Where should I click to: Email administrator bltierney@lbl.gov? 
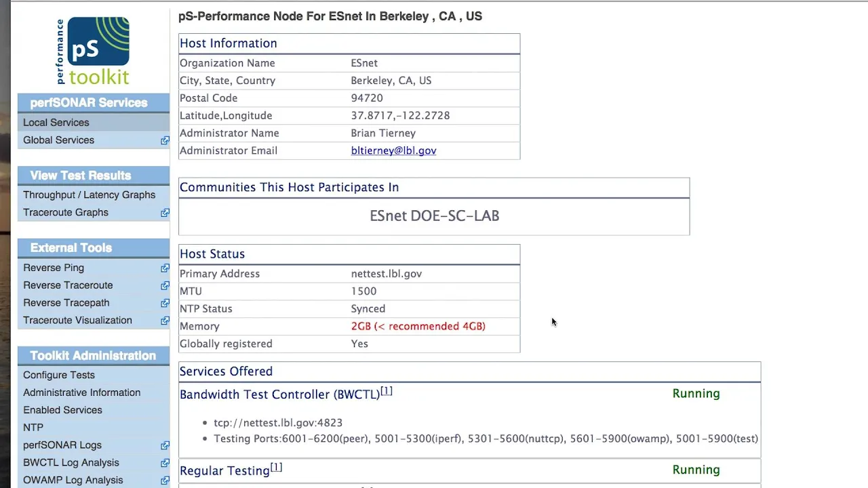click(x=393, y=150)
